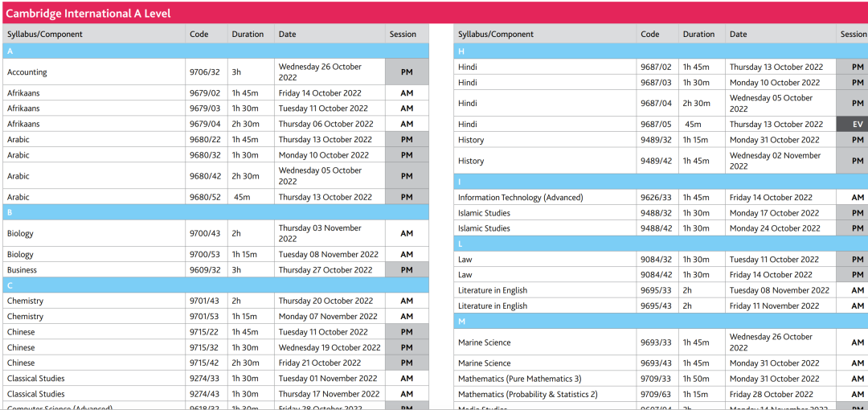Image resolution: width=868 pixels, height=410 pixels.
Task: Select Mathematics (Pure Mathematics 3) cell
Action: [545, 379]
